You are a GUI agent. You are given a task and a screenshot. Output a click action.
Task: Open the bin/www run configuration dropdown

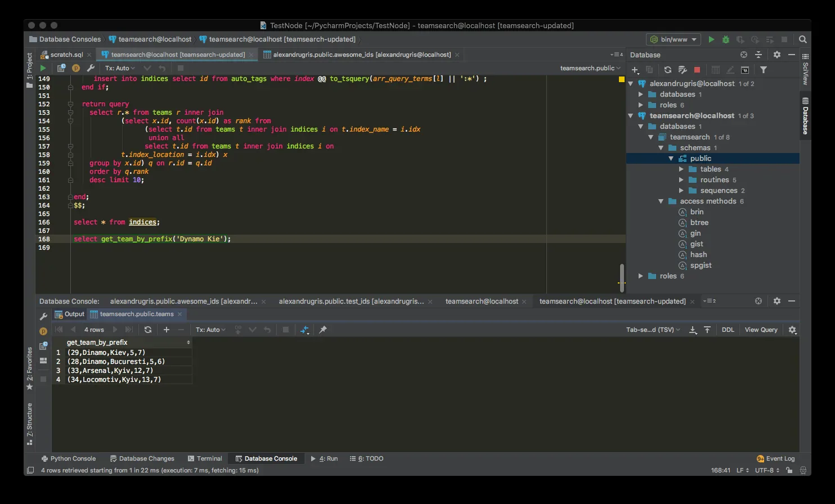coord(674,39)
